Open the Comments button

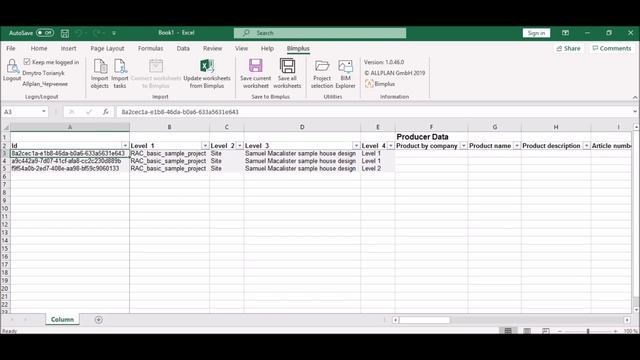611,48
